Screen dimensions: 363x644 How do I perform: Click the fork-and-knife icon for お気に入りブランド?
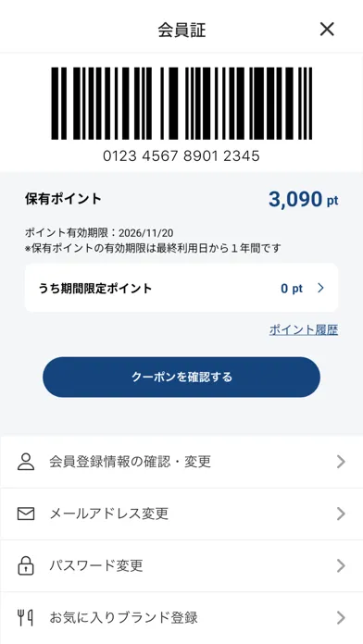click(x=26, y=617)
